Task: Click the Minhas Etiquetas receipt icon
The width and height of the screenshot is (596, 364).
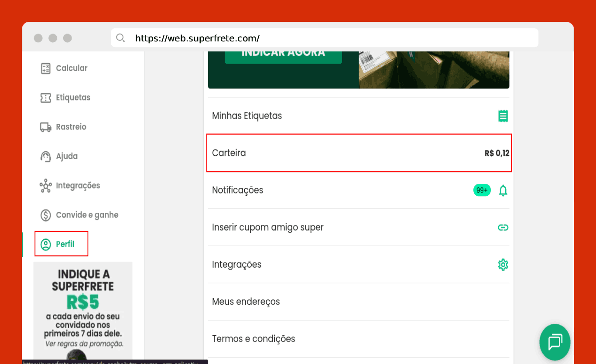Action: point(503,116)
